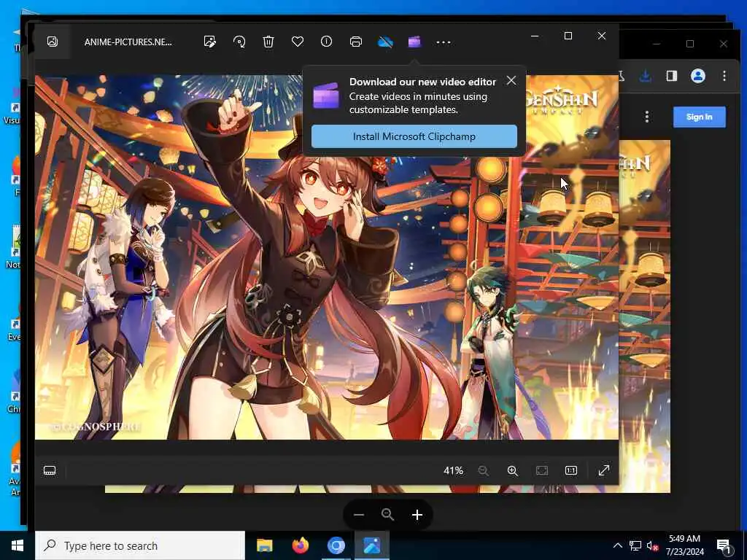Click the OneDrive cloud icon
The height and width of the screenshot is (560, 747).
(x=385, y=42)
